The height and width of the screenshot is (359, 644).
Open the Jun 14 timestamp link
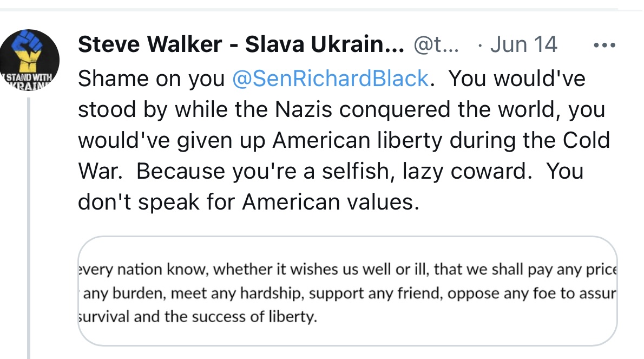click(524, 44)
